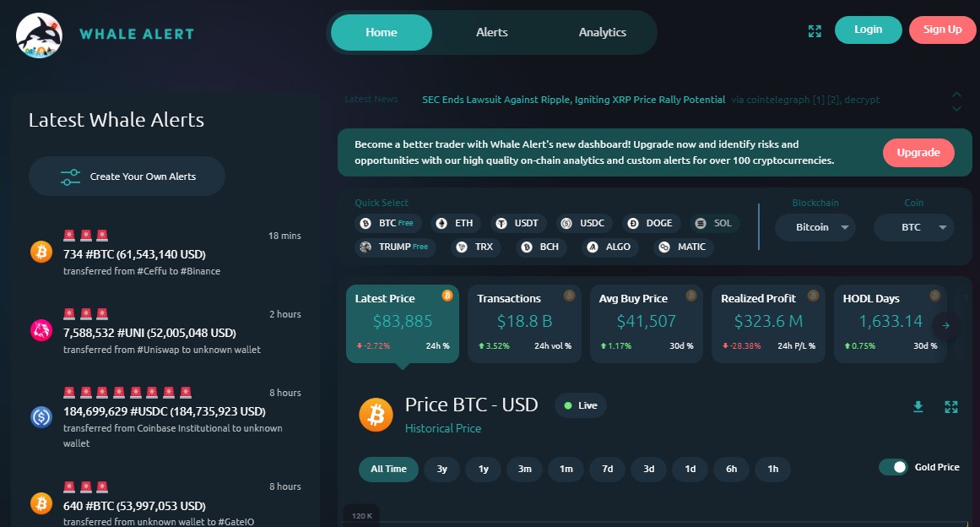
Task: Toggle the Gold Price switch
Action: coord(893,467)
